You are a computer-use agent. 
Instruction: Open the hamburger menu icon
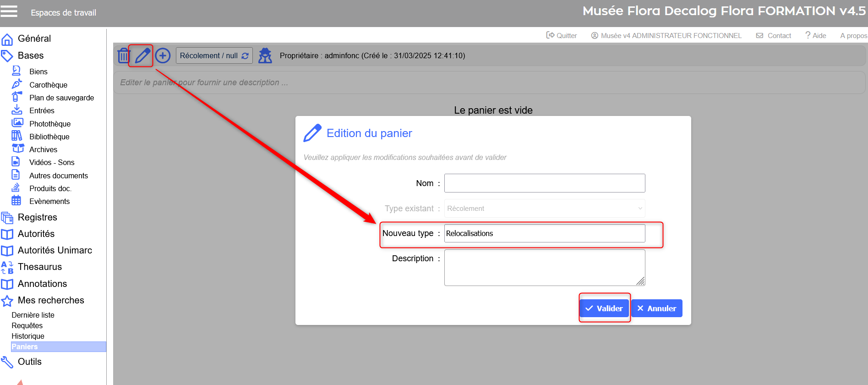coord(9,11)
